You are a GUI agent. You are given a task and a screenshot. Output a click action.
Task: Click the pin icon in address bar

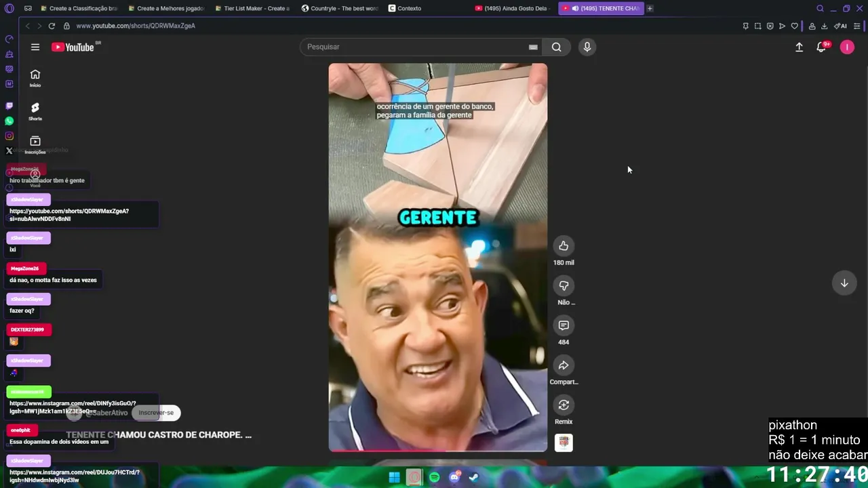(x=745, y=26)
